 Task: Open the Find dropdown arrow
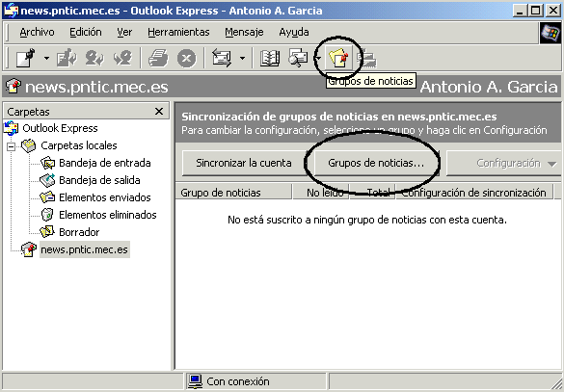[318, 58]
